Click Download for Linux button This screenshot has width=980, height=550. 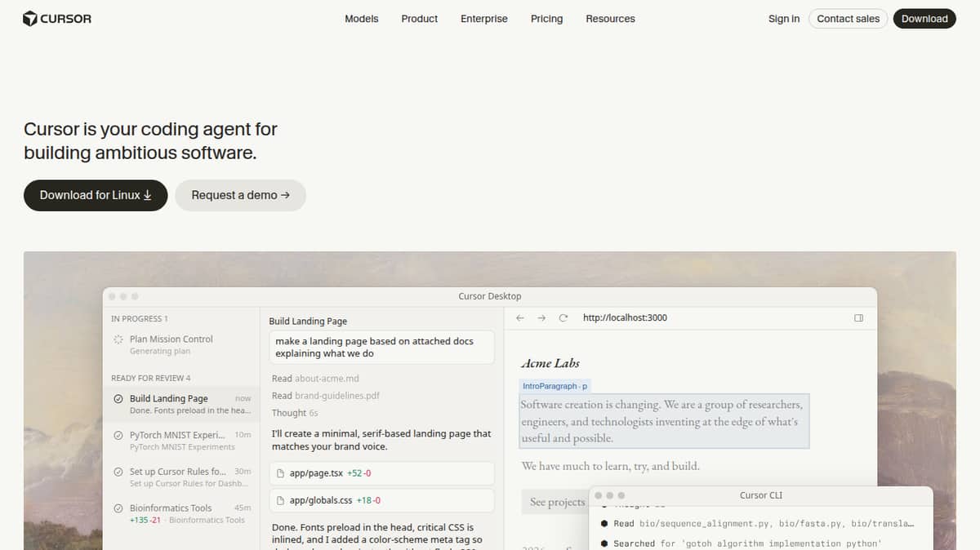pyautogui.click(x=96, y=195)
